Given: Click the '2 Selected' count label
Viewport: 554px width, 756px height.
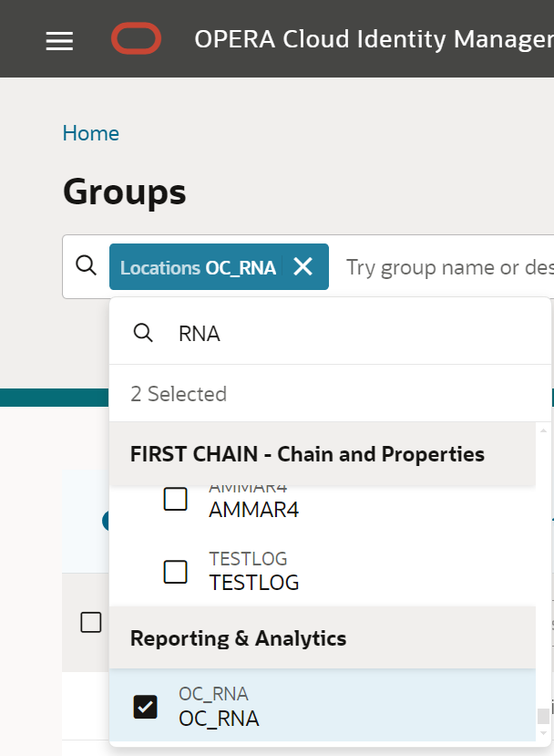Looking at the screenshot, I should tap(179, 394).
